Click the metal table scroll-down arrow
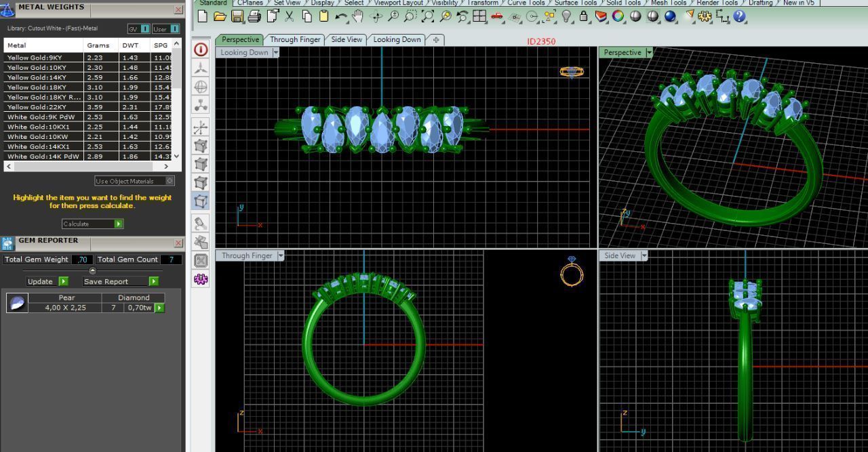 pos(177,156)
